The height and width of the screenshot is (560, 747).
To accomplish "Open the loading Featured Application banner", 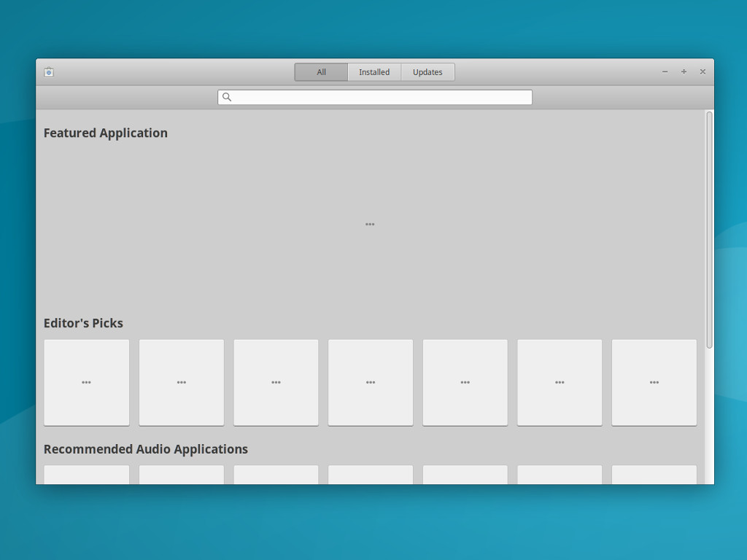I will pos(370,224).
